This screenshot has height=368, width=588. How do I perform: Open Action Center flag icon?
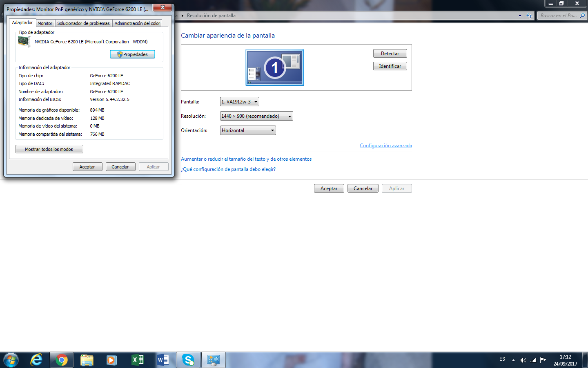click(543, 360)
